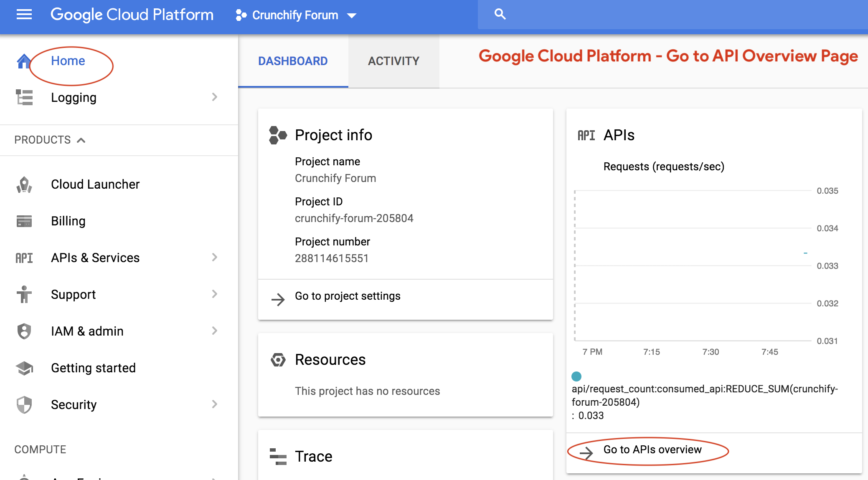This screenshot has height=480, width=868.
Task: Click the Resources card icon
Action: (278, 359)
